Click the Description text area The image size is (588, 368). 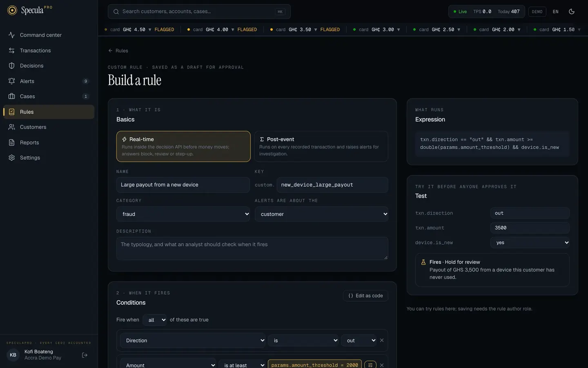tap(252, 248)
